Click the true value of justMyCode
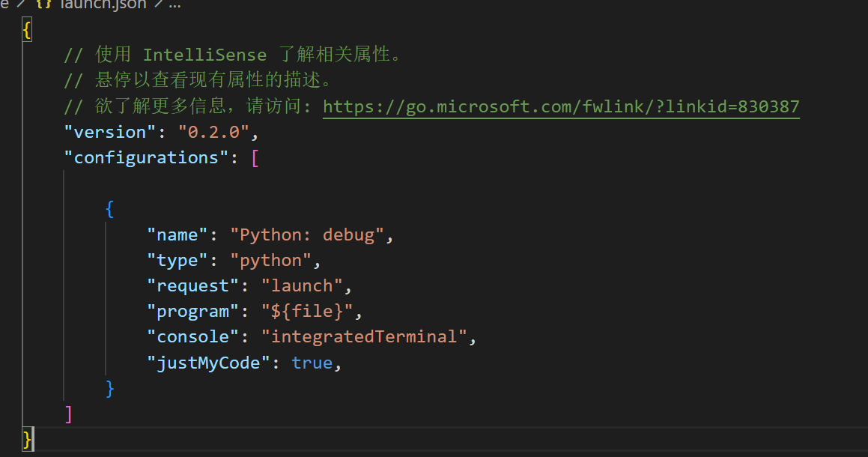Image resolution: width=868 pixels, height=457 pixels. pos(312,362)
